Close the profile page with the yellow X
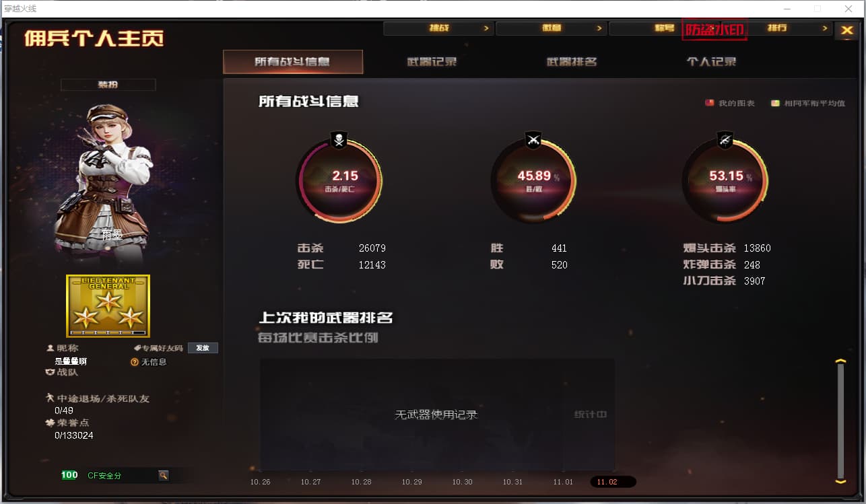The image size is (866, 504). [x=846, y=30]
